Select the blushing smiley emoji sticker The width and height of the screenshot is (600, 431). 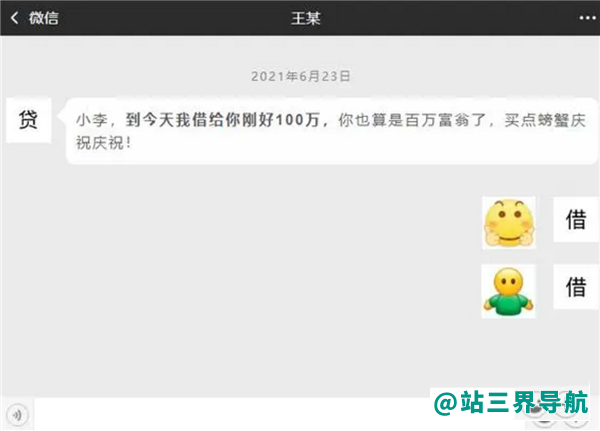(x=509, y=223)
